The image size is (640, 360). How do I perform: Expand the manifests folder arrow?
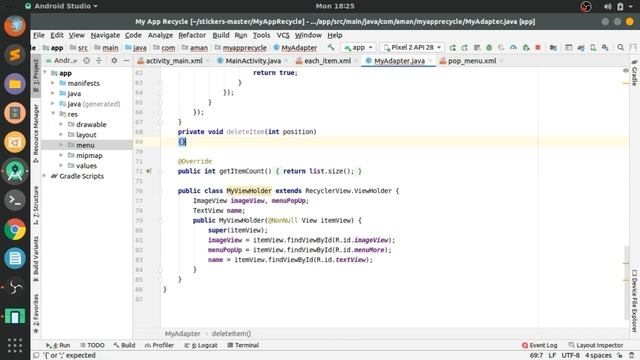(53, 83)
